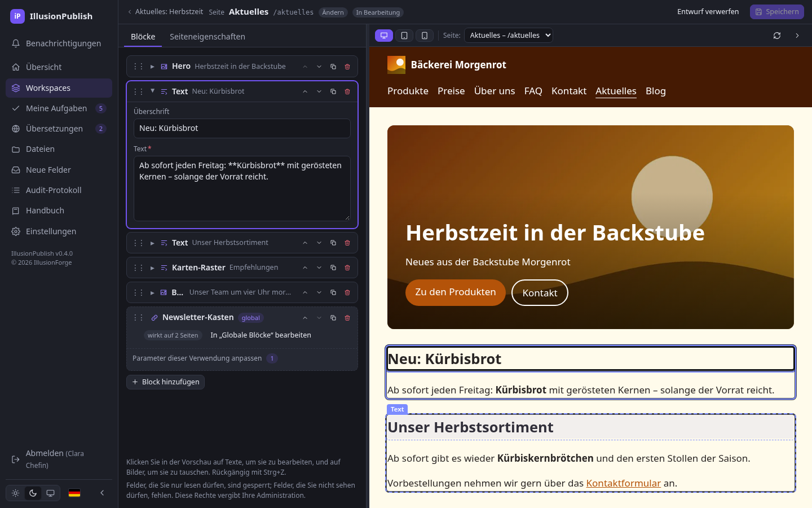
Task: Open the Audit-Protokoll page
Action: coord(59,190)
